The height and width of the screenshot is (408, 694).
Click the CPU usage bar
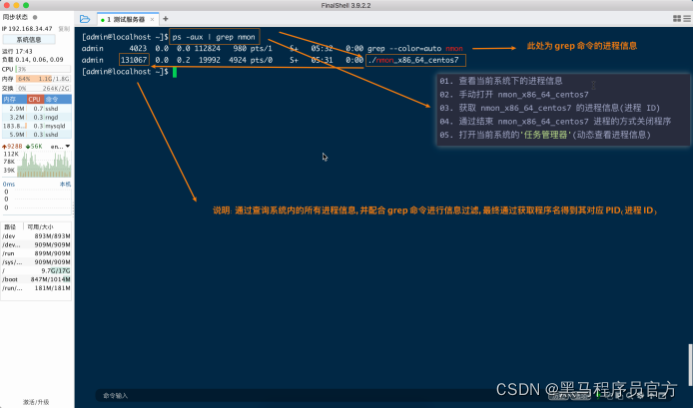[43, 69]
